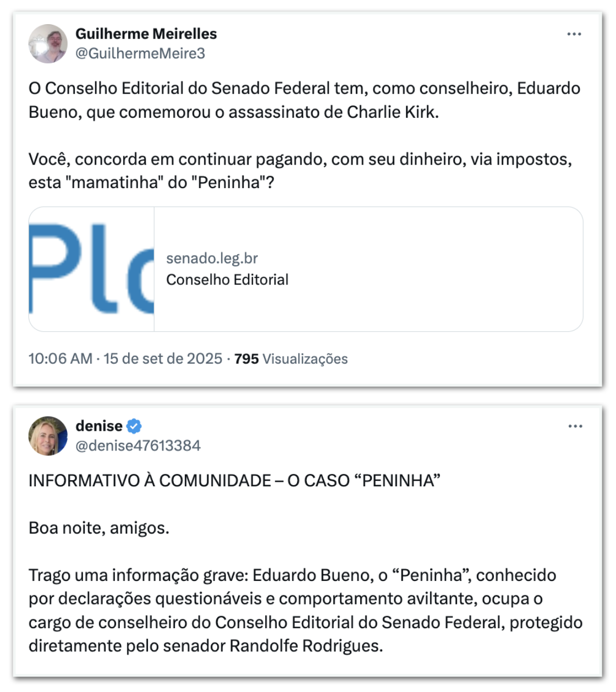This screenshot has height=692, width=616.
Task: Click the denise display name
Action: click(x=99, y=426)
